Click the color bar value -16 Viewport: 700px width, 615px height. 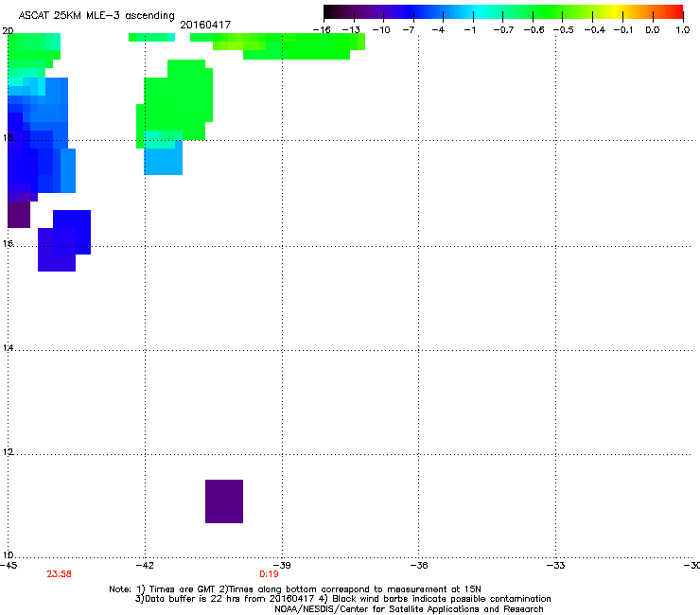pos(322,30)
